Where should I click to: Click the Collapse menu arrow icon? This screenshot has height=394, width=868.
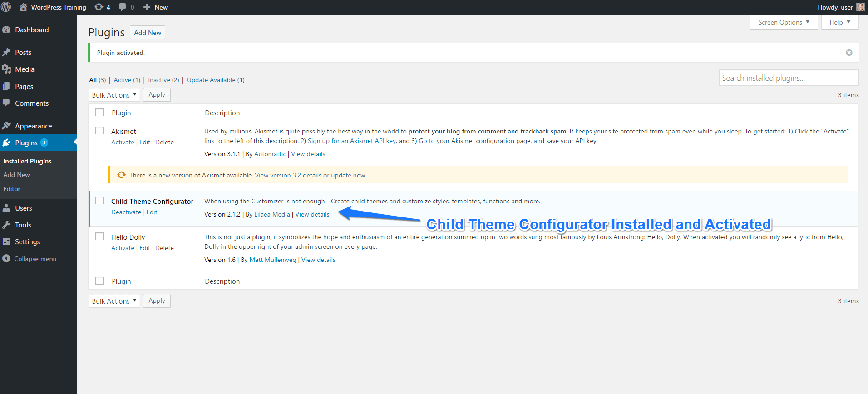(6, 259)
